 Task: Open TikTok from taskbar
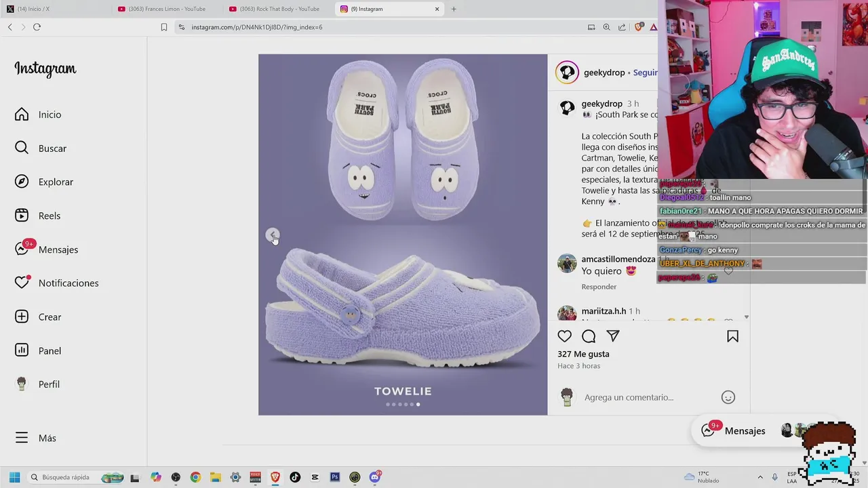[295, 477]
